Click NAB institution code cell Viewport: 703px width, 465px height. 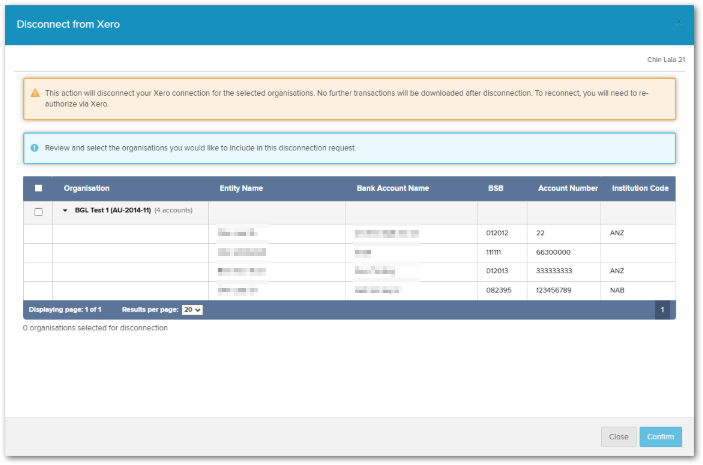tap(617, 290)
